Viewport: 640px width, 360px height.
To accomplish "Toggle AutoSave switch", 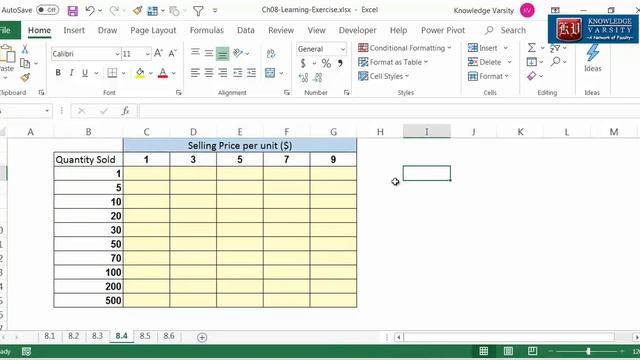I will tap(48, 10).
